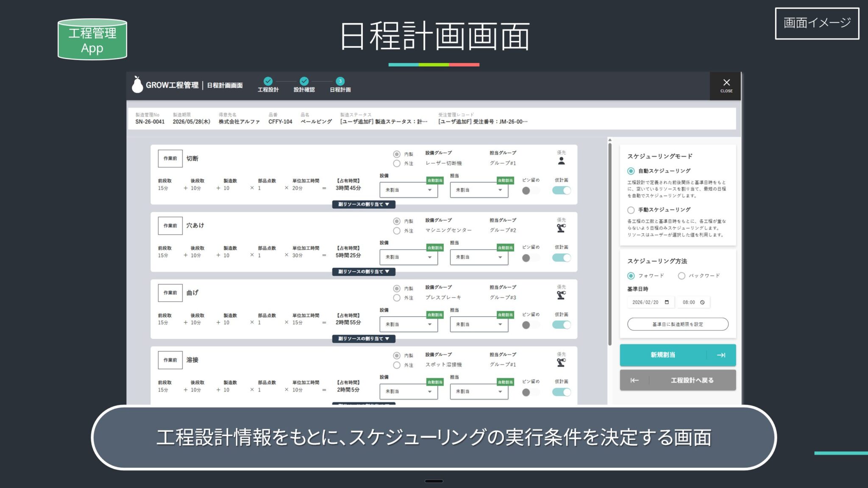Open the calendar icon in 基準日時 date field
The image size is (868, 488).
pyautogui.click(x=667, y=302)
